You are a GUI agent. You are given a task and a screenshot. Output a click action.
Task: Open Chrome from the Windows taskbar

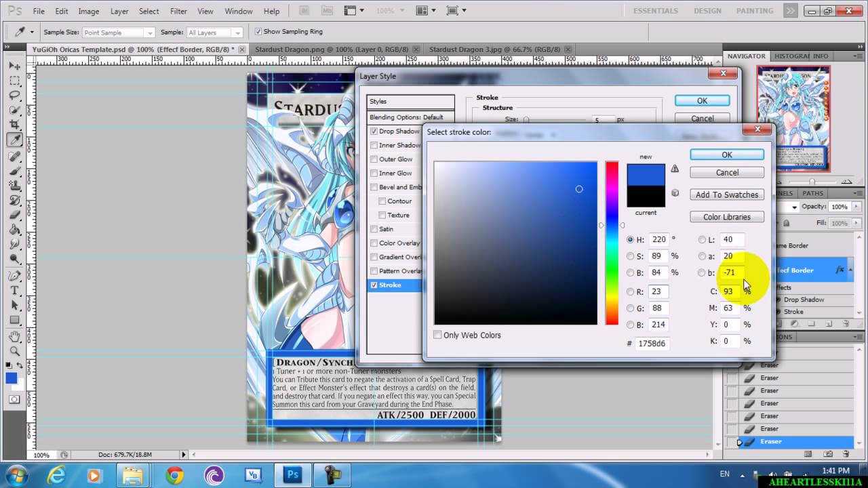pos(175,475)
